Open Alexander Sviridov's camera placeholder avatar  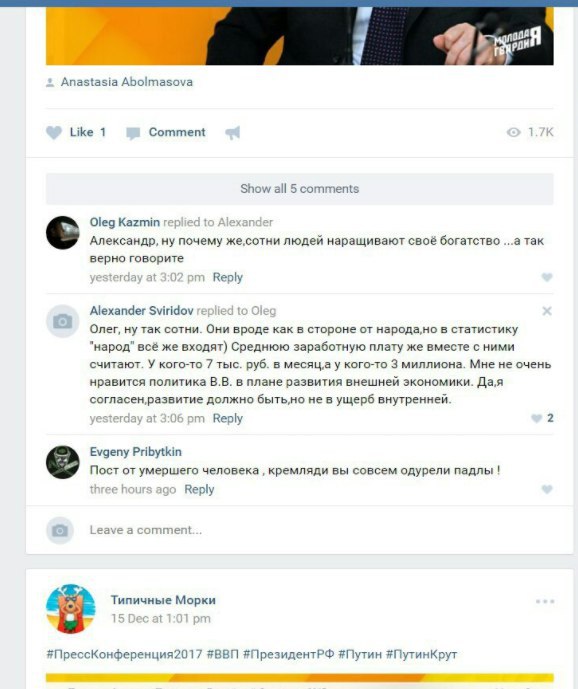[63, 321]
